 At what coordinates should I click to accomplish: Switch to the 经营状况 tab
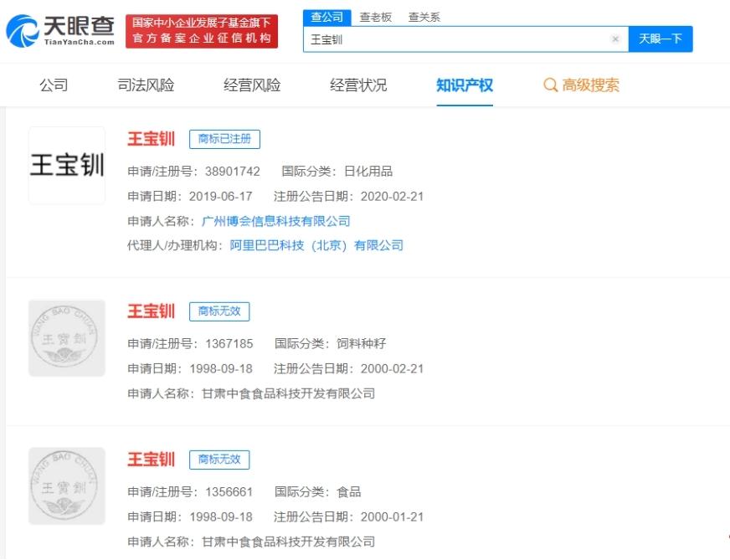click(358, 85)
